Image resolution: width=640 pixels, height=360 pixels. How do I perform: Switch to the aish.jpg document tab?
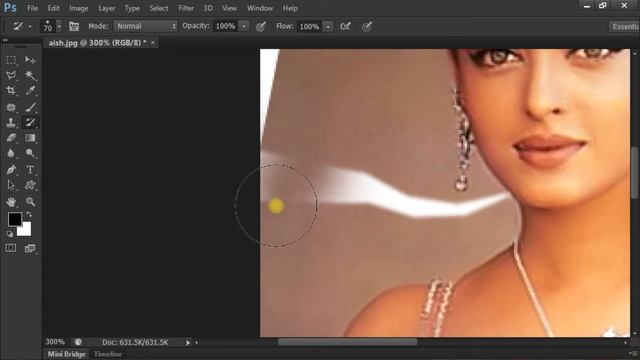click(x=97, y=42)
